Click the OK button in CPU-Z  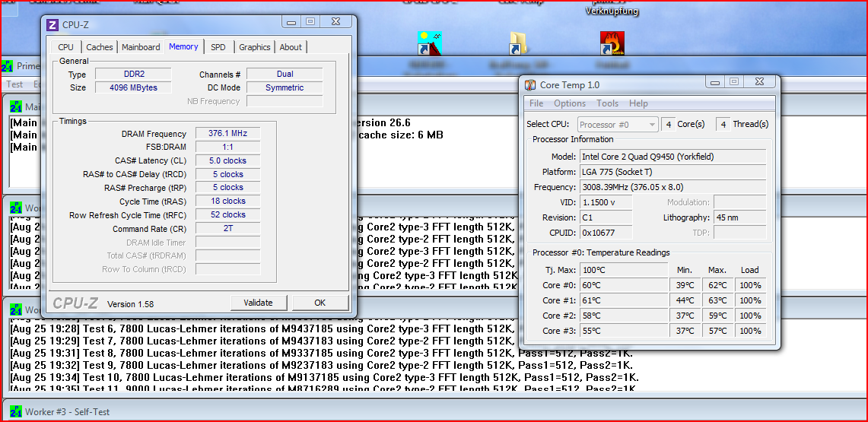pos(320,303)
